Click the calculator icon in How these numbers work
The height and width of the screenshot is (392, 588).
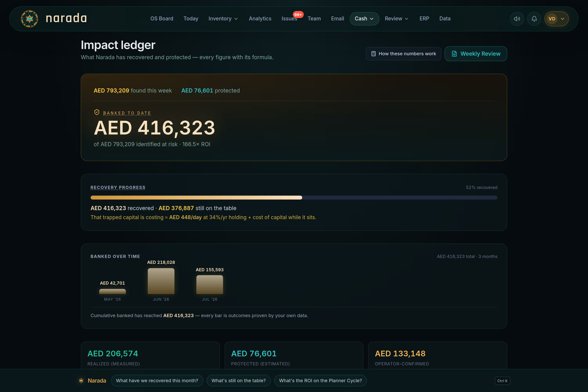pyautogui.click(x=374, y=54)
